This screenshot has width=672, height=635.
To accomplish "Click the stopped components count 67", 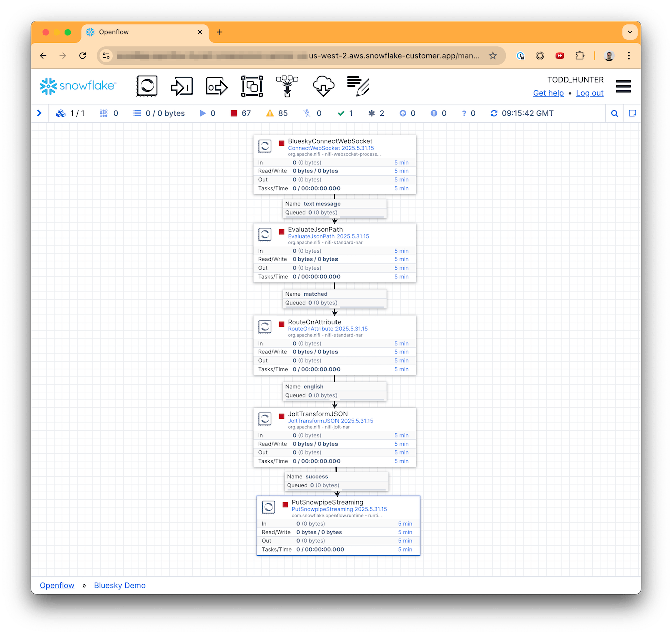I will coord(241,113).
